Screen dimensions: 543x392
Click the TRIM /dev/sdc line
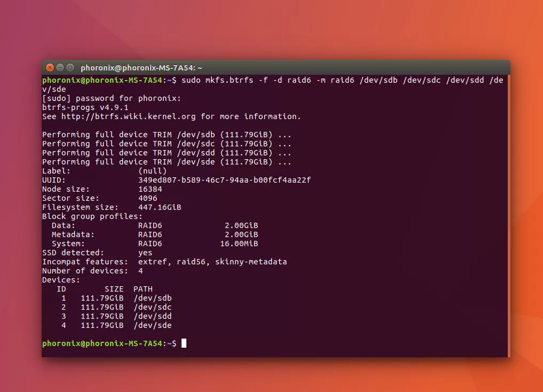pyautogui.click(x=167, y=144)
